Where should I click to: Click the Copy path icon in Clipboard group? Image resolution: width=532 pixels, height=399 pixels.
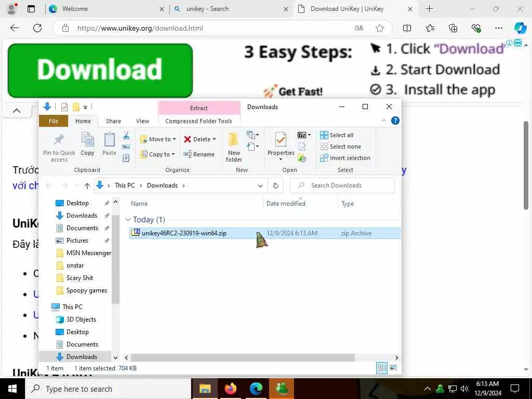click(x=126, y=147)
